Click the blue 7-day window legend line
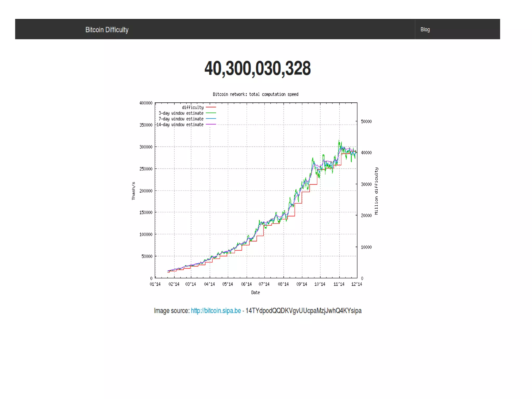Screen dimensions: 532x399 pos(211,119)
